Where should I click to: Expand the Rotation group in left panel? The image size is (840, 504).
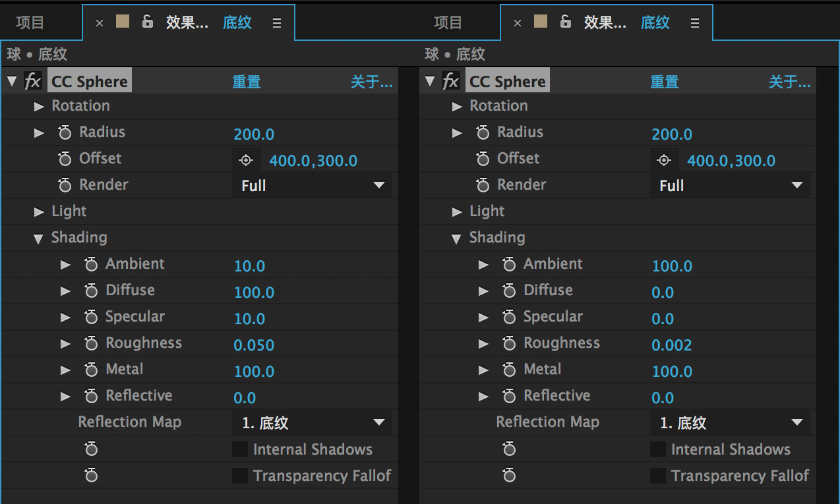(x=39, y=106)
